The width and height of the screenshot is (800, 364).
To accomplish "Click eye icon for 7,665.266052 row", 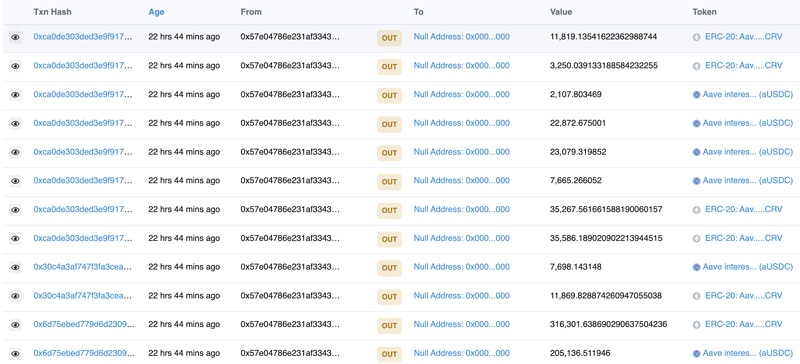I will [x=15, y=181].
